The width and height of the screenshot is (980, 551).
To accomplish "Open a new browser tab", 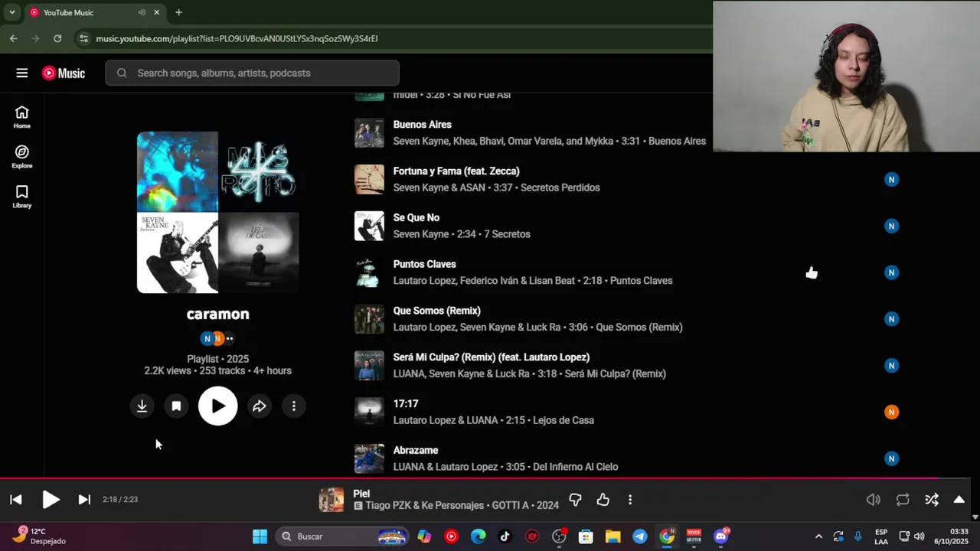I will click(x=178, y=12).
